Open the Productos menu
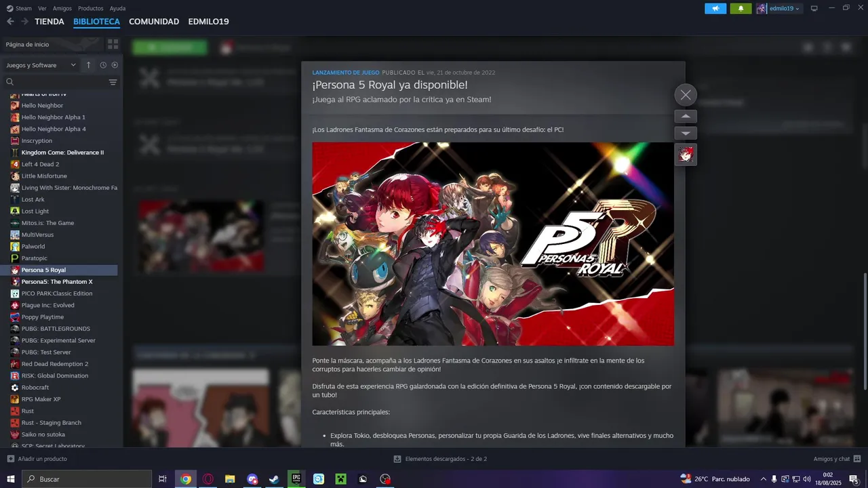The image size is (868, 488). 91,8
